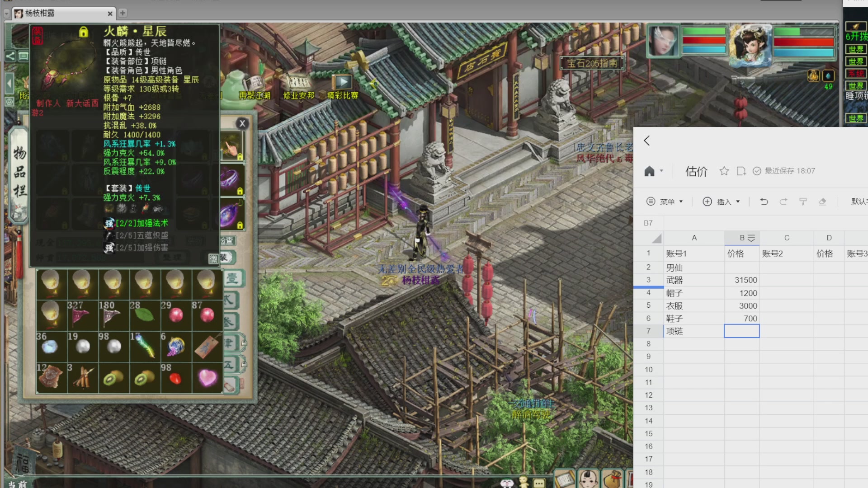
Task: Click the move-to-folder icon beside star
Action: (741, 171)
